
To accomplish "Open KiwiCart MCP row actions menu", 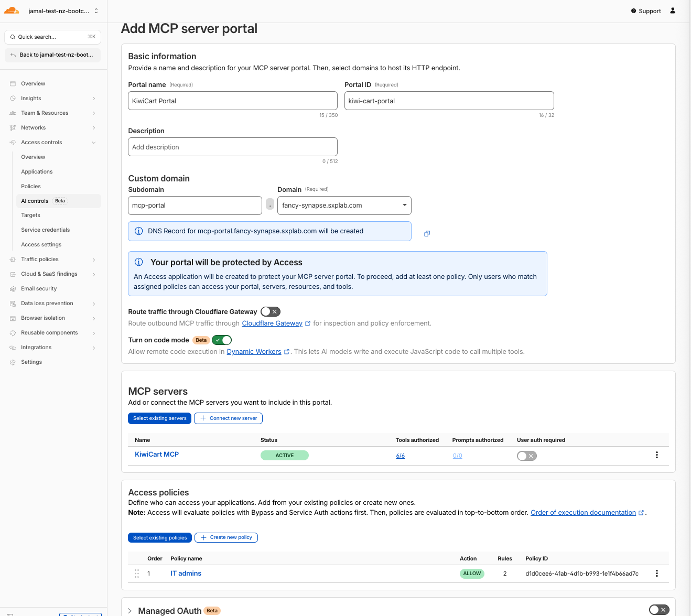I will (656, 455).
